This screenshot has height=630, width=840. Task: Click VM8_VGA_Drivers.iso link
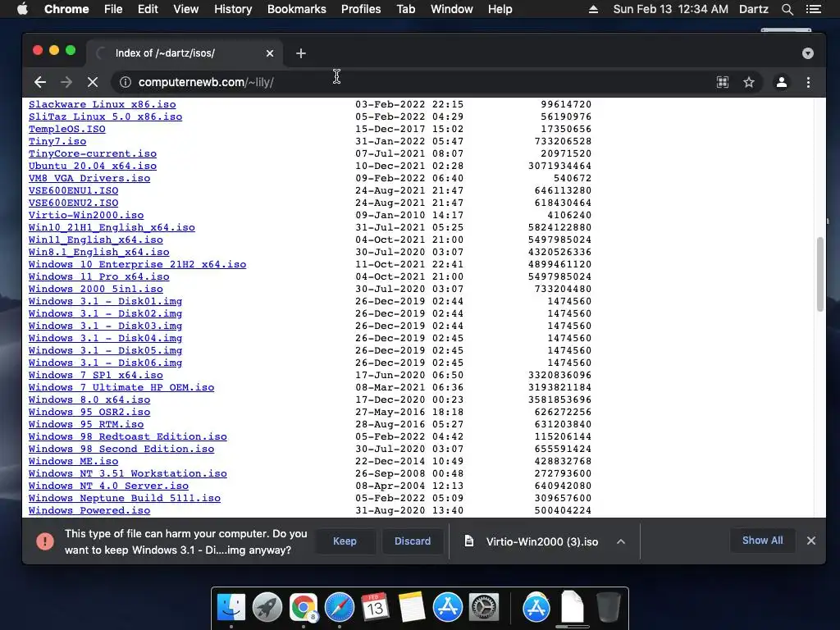(x=89, y=178)
